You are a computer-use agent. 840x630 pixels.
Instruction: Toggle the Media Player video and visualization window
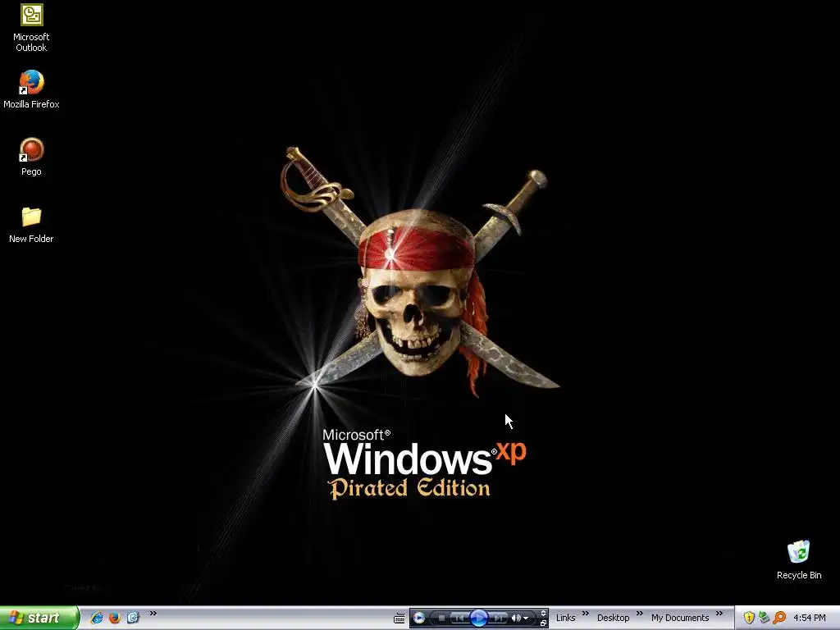click(x=543, y=614)
